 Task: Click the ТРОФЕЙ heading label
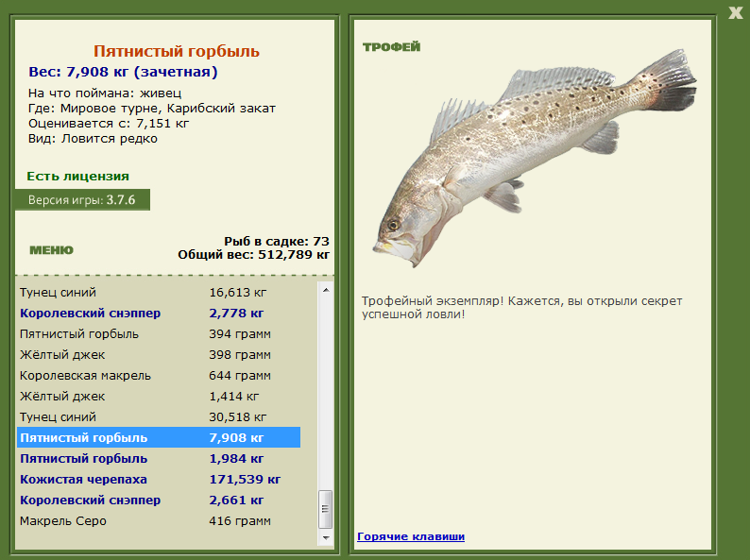tap(392, 47)
